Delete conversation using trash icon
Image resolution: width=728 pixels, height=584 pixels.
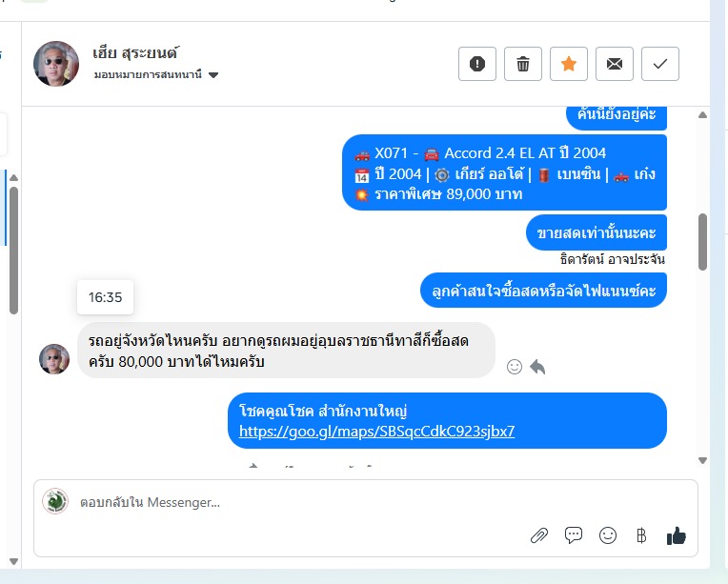(x=523, y=64)
